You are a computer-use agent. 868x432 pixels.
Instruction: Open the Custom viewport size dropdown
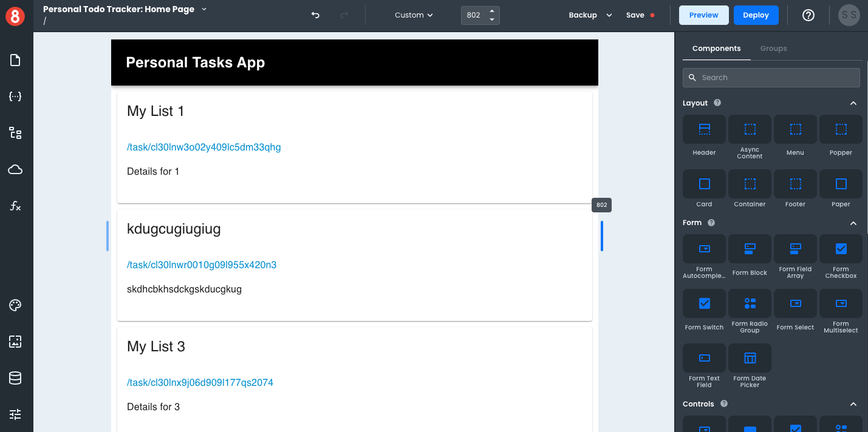(414, 15)
